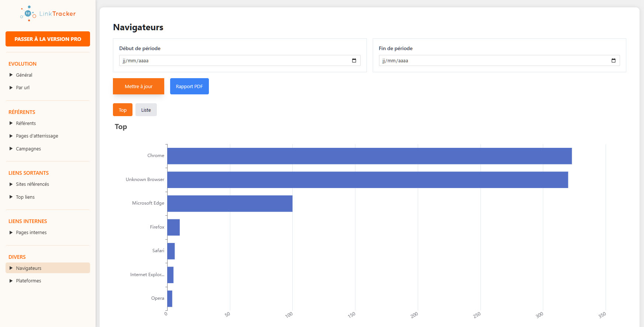644x327 pixels.
Task: Expand the Référents menu arrow
Action: point(11,123)
